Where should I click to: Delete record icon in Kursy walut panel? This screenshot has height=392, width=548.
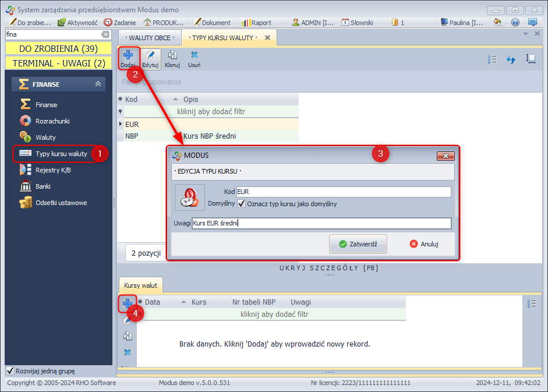pyautogui.click(x=127, y=352)
